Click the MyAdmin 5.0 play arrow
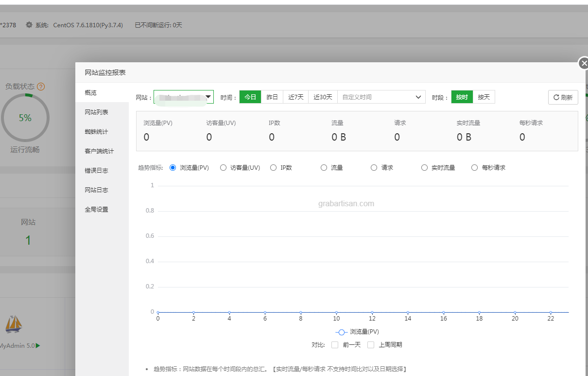The width and height of the screenshot is (588, 376). (38, 346)
